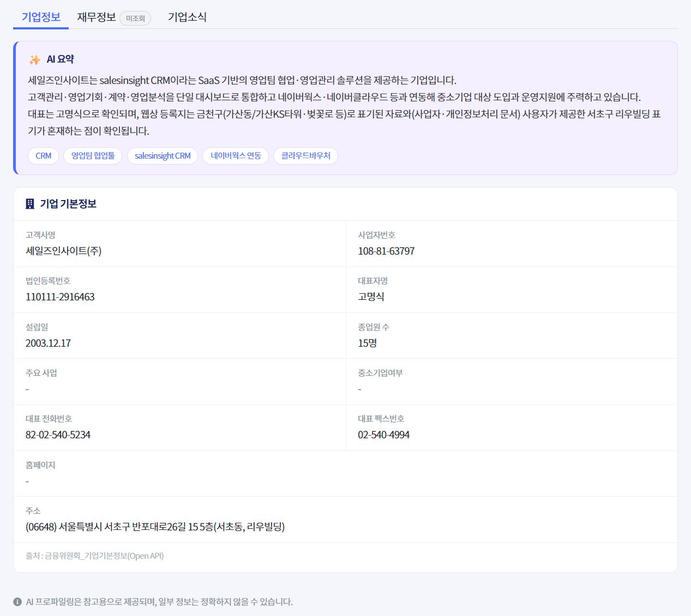Click the building icon beside 기업 기본정보
Screen dimensions: 691x616
click(30, 204)
